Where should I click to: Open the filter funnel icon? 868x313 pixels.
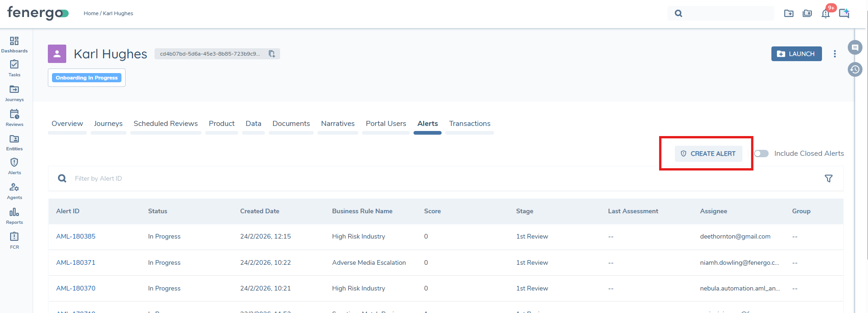pyautogui.click(x=828, y=178)
